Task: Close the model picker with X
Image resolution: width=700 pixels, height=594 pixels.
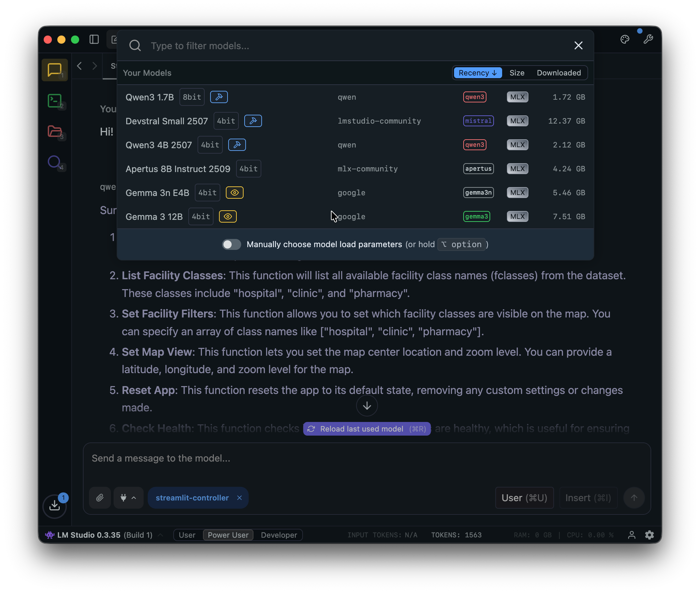Action: [578, 45]
